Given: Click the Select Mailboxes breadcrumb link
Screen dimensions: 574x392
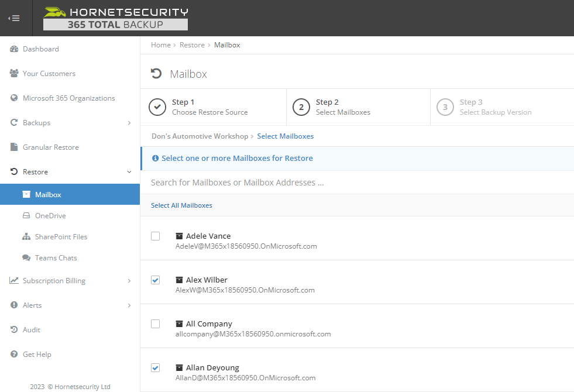Looking at the screenshot, I should [285, 136].
